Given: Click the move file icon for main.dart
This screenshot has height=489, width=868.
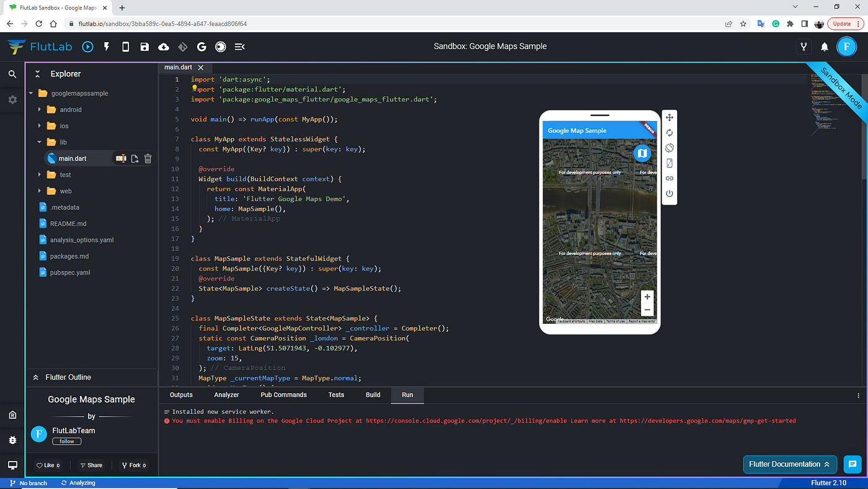Looking at the screenshot, I should 135,158.
